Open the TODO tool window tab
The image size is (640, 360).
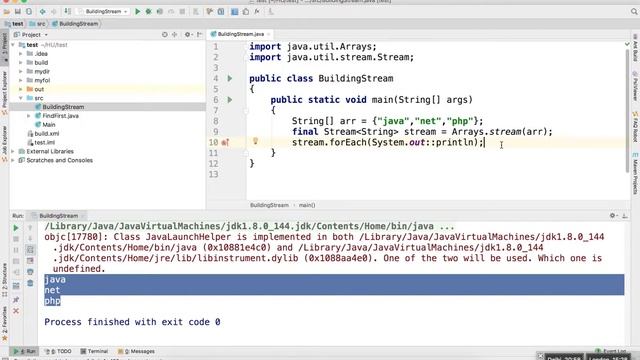(x=58, y=351)
